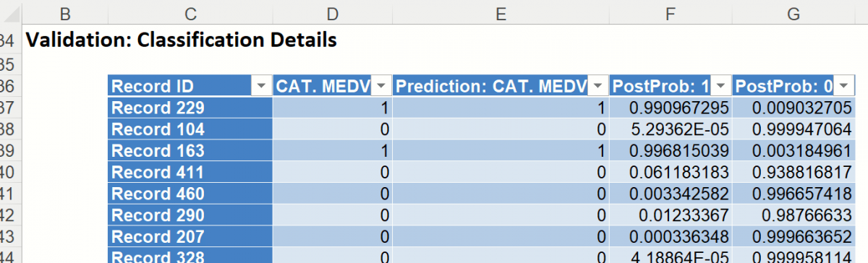Select column F header
The width and height of the screenshot is (868, 263).
[x=671, y=12]
